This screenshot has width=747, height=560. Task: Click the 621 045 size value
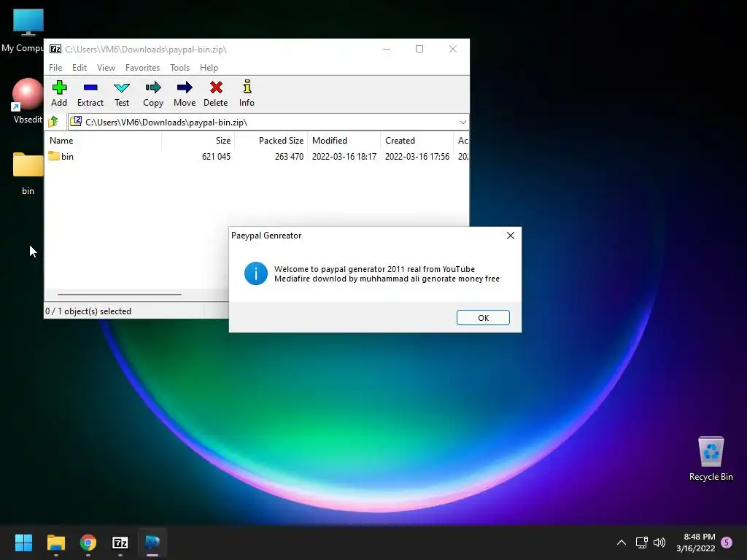click(x=216, y=156)
